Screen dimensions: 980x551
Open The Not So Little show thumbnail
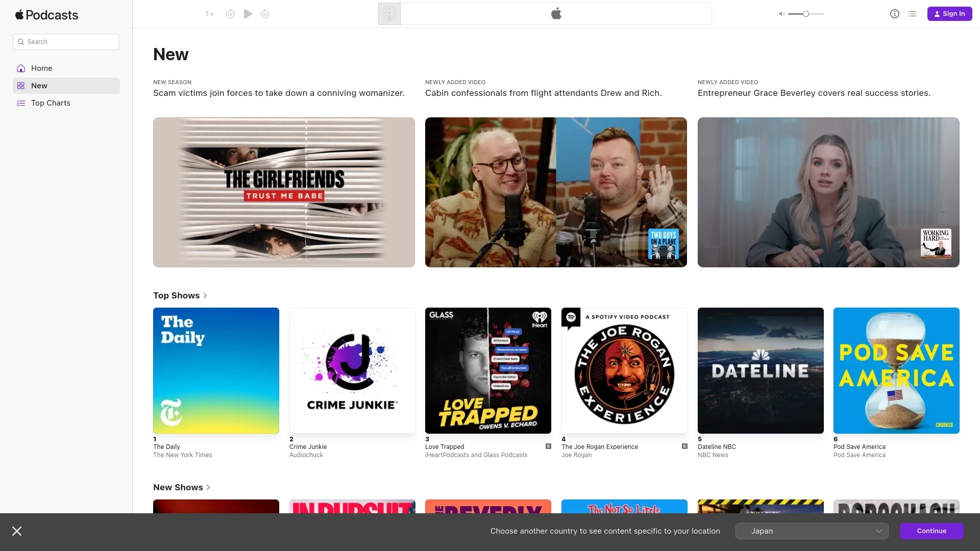coord(624,507)
